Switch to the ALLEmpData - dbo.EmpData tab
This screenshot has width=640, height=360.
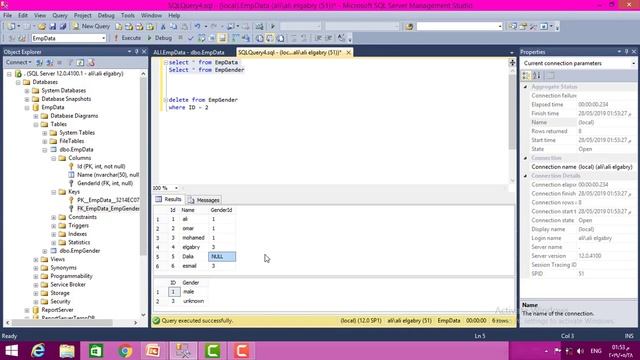point(189,53)
